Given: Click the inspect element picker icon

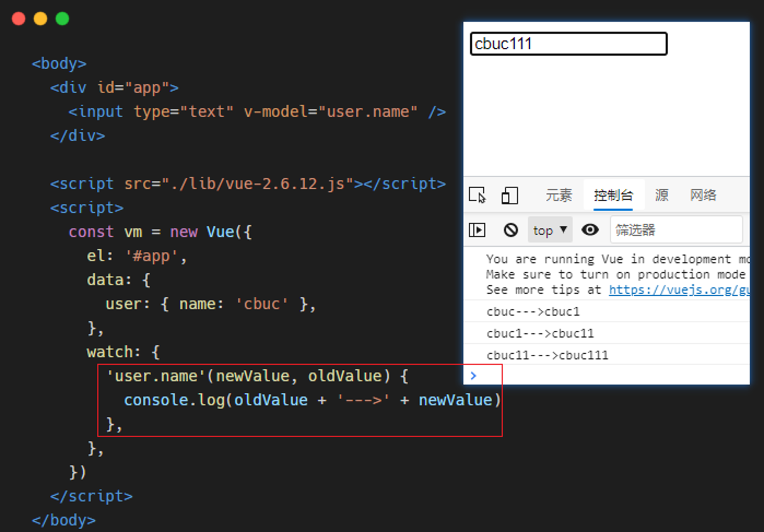Looking at the screenshot, I should click(477, 195).
